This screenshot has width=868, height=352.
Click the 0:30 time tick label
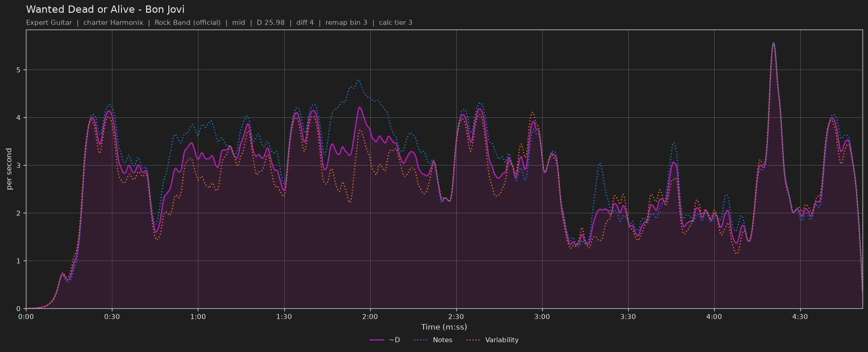click(x=112, y=317)
